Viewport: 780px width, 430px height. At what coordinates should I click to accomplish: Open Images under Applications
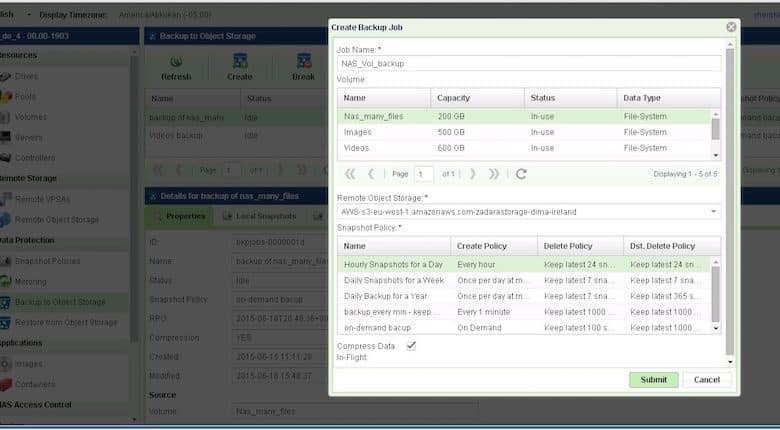[28, 364]
